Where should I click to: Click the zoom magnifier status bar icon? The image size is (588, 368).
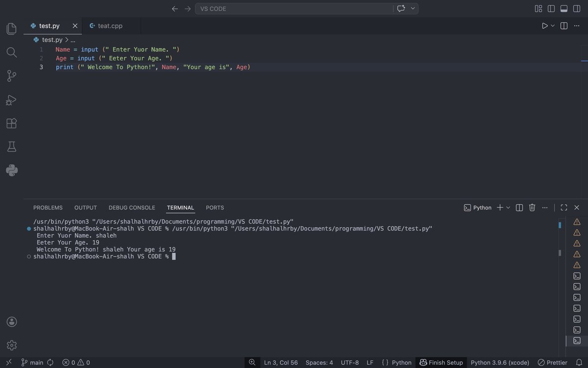click(x=252, y=363)
